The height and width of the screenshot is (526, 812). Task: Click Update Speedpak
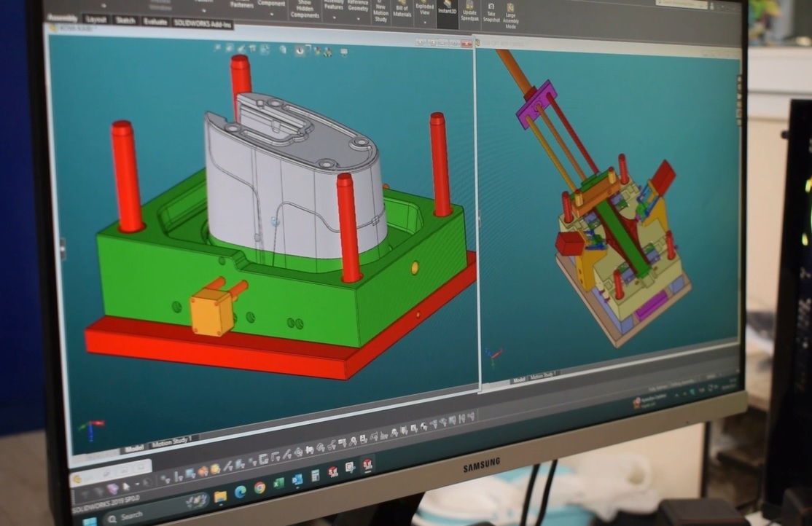point(469,12)
